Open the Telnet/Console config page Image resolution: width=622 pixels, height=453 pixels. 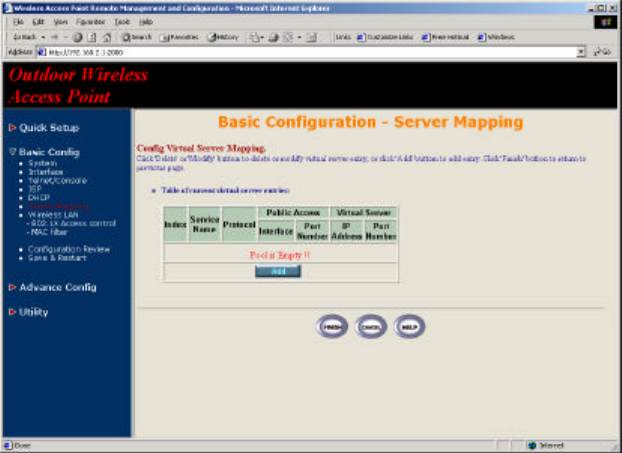(58, 180)
